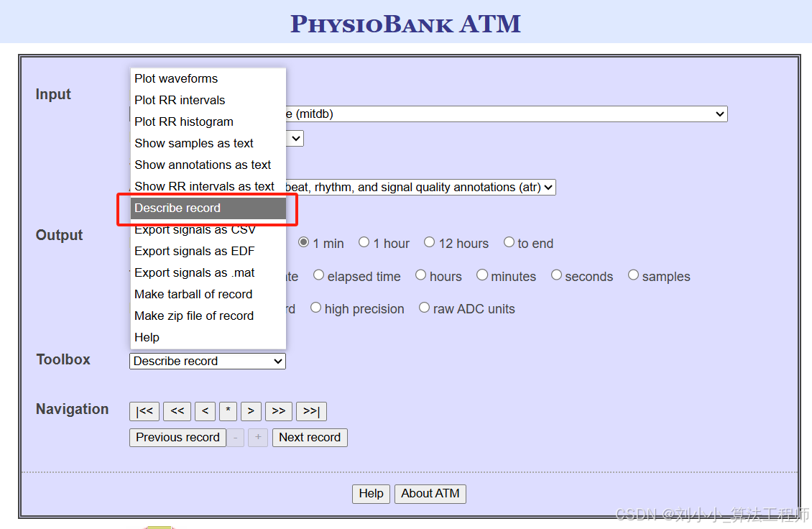The image size is (812, 529).
Task: Select high precision data format radio
Action: (316, 308)
